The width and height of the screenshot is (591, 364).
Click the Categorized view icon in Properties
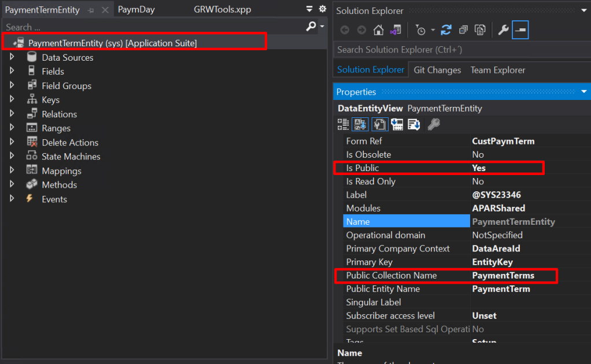coord(343,124)
